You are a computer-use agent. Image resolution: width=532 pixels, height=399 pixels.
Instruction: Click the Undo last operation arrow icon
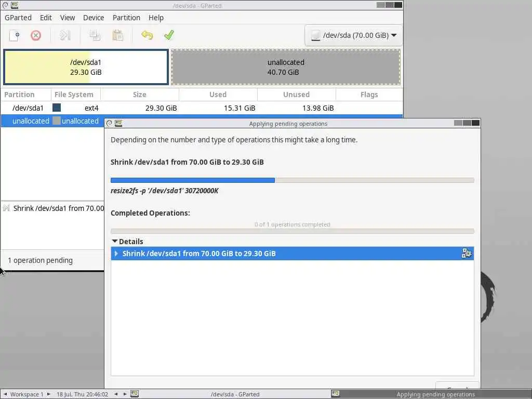tap(147, 35)
